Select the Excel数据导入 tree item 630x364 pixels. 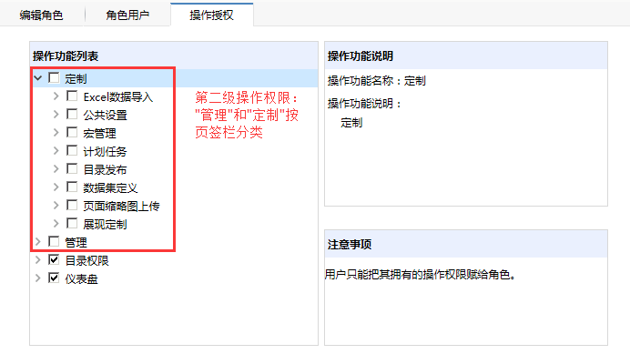(x=118, y=96)
